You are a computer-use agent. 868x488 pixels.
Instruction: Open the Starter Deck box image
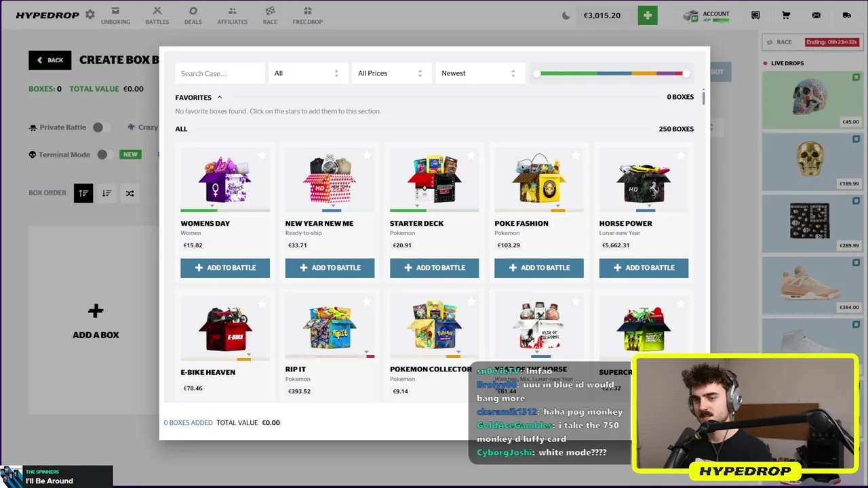[434, 180]
